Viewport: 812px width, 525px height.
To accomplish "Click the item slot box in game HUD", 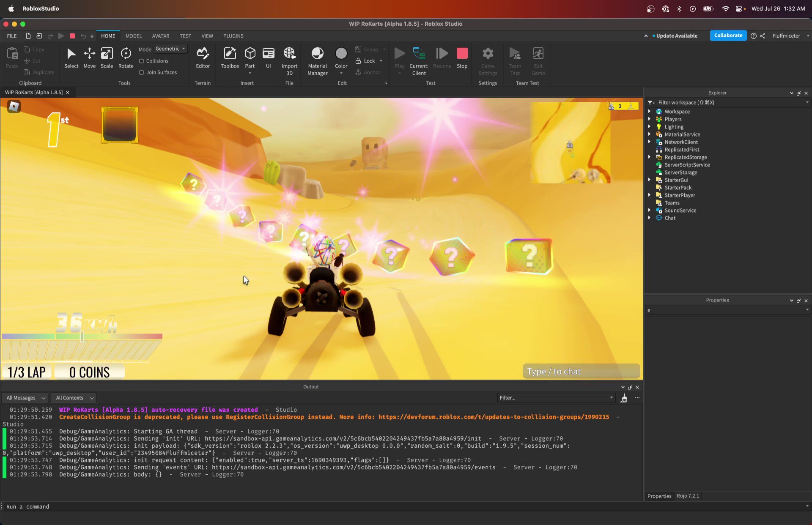I will click(120, 125).
